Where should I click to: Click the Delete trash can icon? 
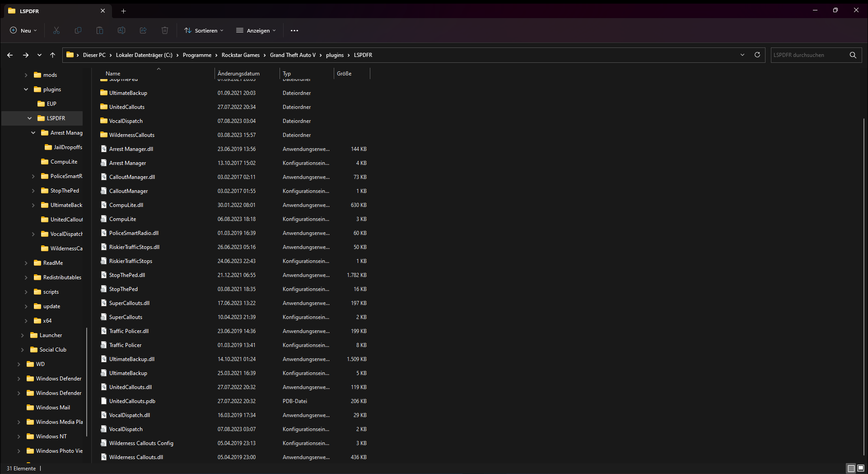click(165, 30)
